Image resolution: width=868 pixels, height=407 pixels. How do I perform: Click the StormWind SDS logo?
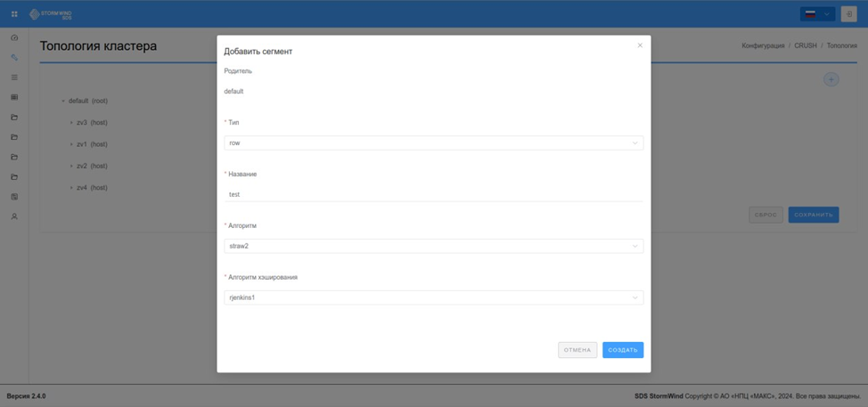[x=51, y=14]
